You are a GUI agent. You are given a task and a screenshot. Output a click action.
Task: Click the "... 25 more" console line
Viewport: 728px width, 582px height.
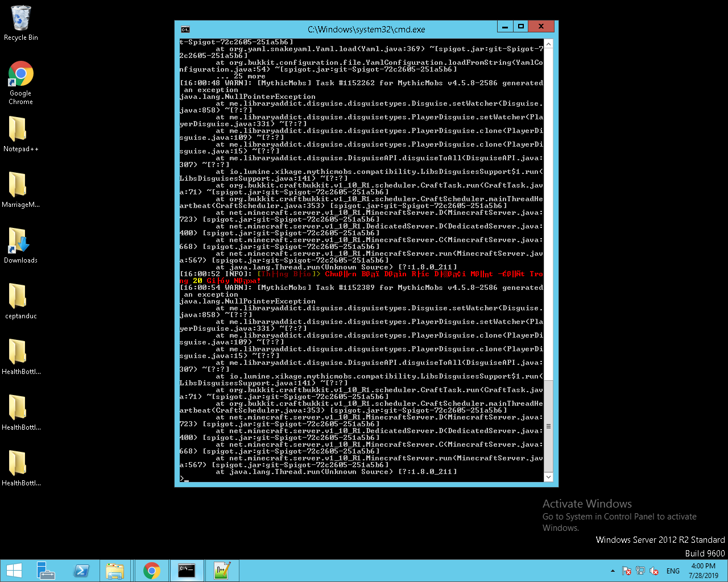pos(241,76)
